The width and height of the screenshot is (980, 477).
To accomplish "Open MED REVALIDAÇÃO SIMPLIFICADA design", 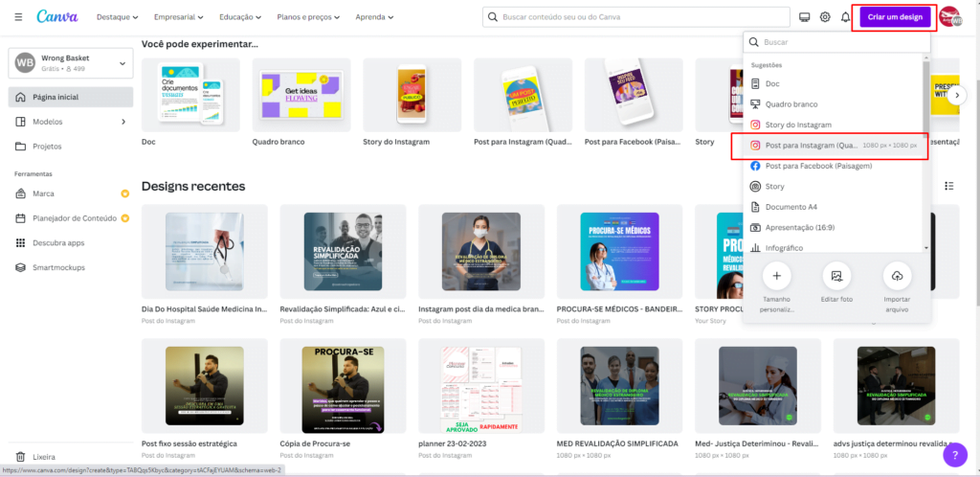I will [x=619, y=386].
